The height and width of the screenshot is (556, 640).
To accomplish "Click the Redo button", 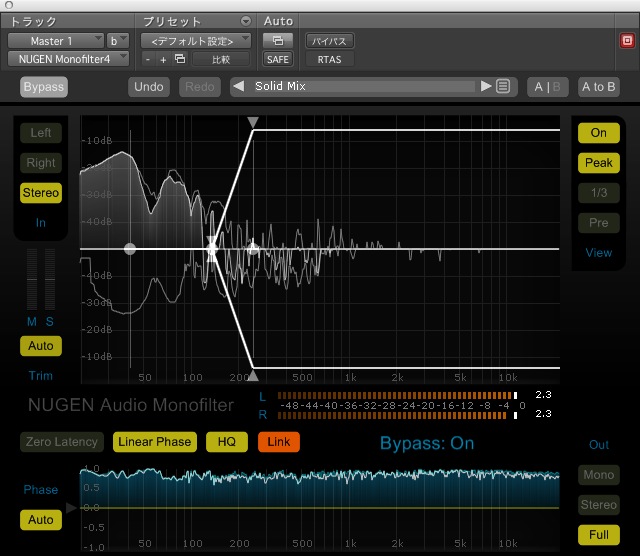I will [200, 87].
